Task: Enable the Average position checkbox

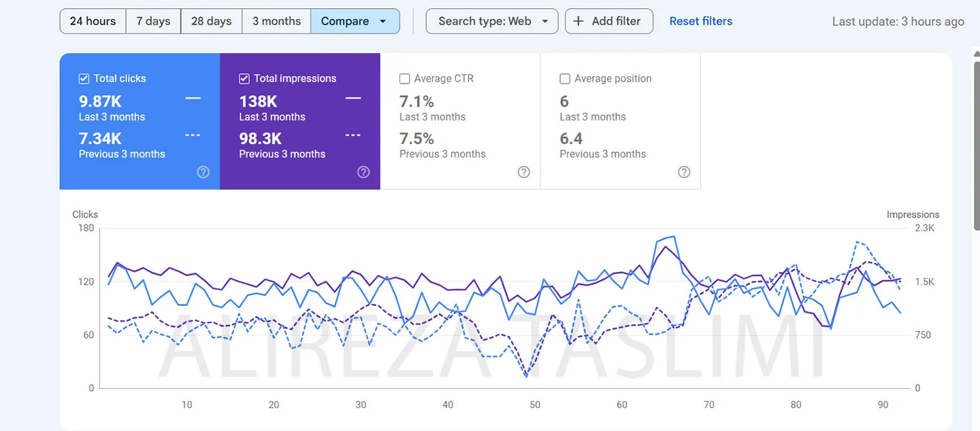Action: coord(565,79)
